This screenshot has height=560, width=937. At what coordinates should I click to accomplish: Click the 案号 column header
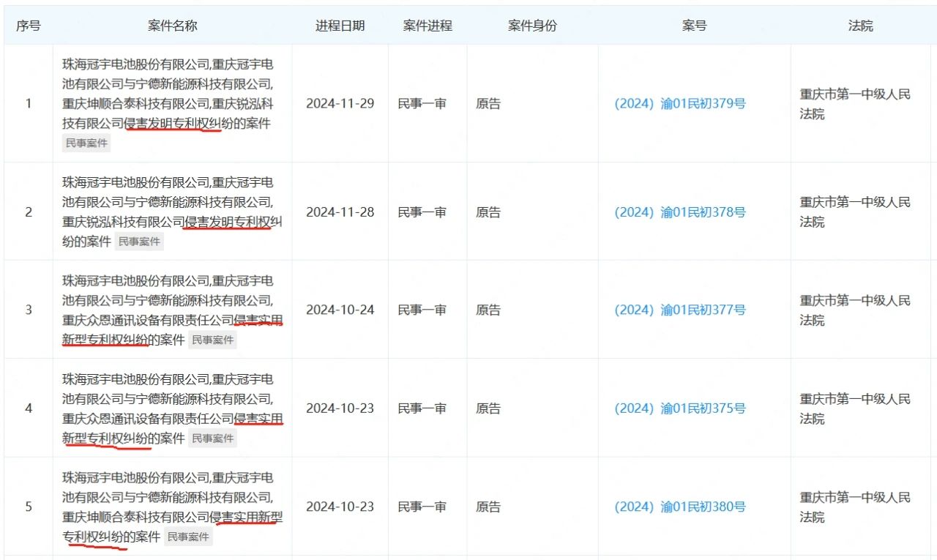[x=695, y=26]
